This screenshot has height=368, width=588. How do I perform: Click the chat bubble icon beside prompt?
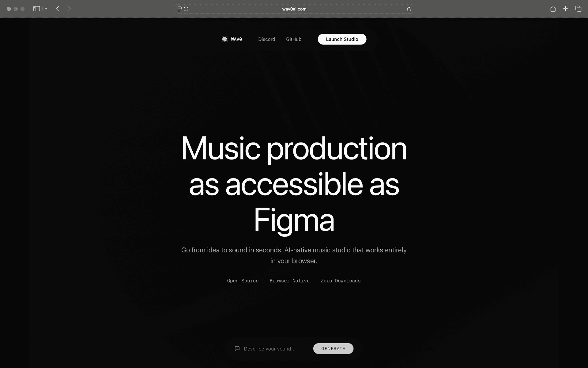click(237, 349)
